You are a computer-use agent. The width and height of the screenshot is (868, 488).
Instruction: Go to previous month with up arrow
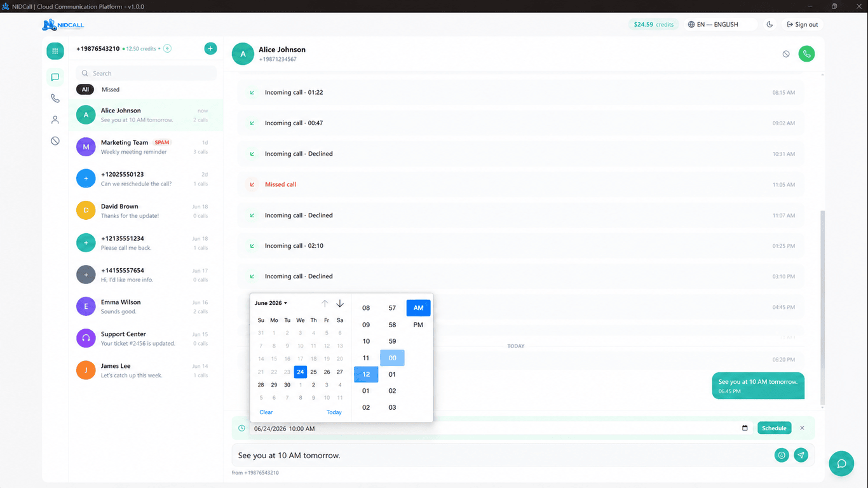(325, 304)
